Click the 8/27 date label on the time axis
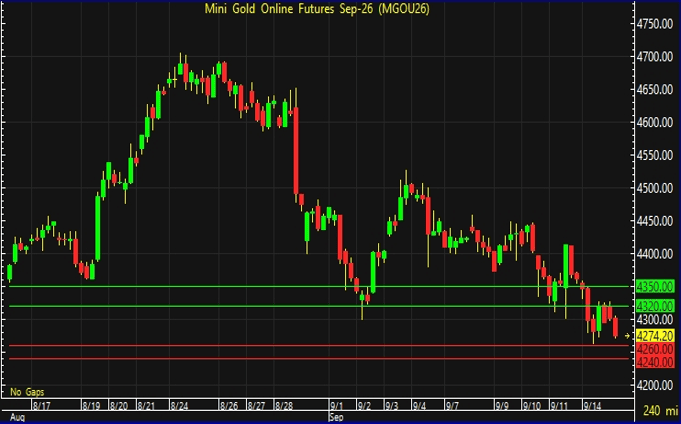The image size is (681, 424). coord(256,406)
